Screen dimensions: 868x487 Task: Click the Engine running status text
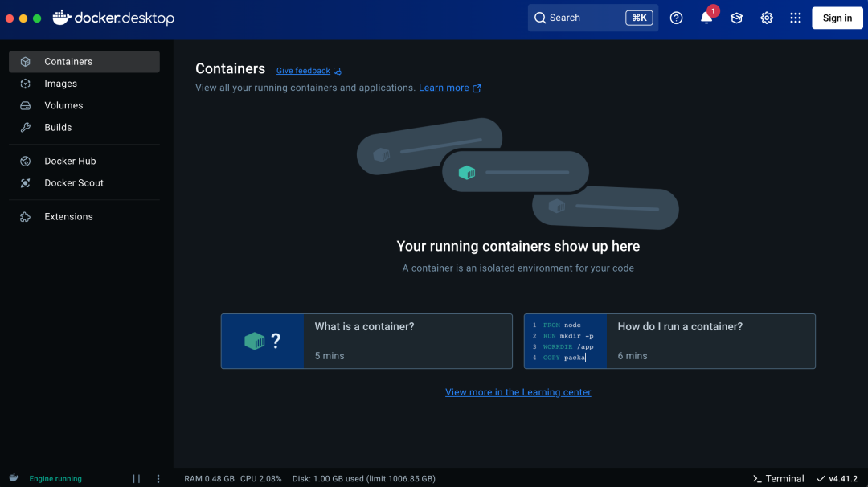coord(55,479)
